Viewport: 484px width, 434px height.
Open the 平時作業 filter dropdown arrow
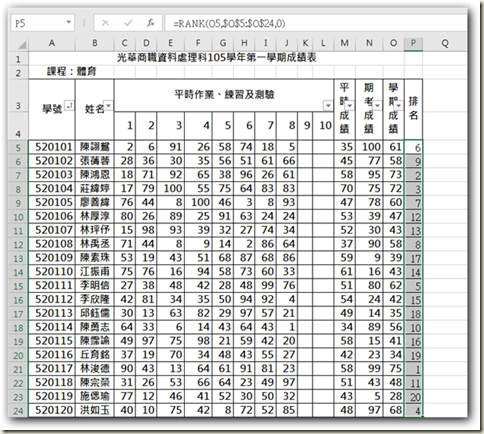coord(328,106)
